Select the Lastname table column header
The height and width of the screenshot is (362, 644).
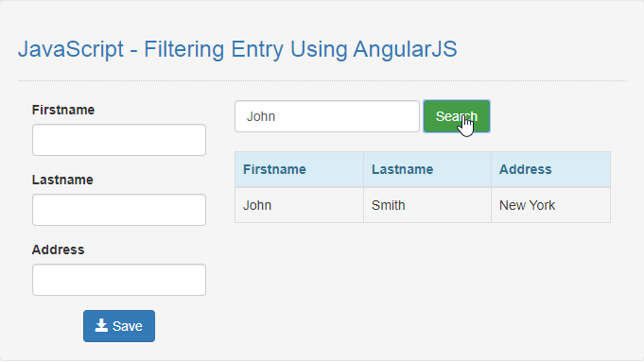tap(427, 169)
